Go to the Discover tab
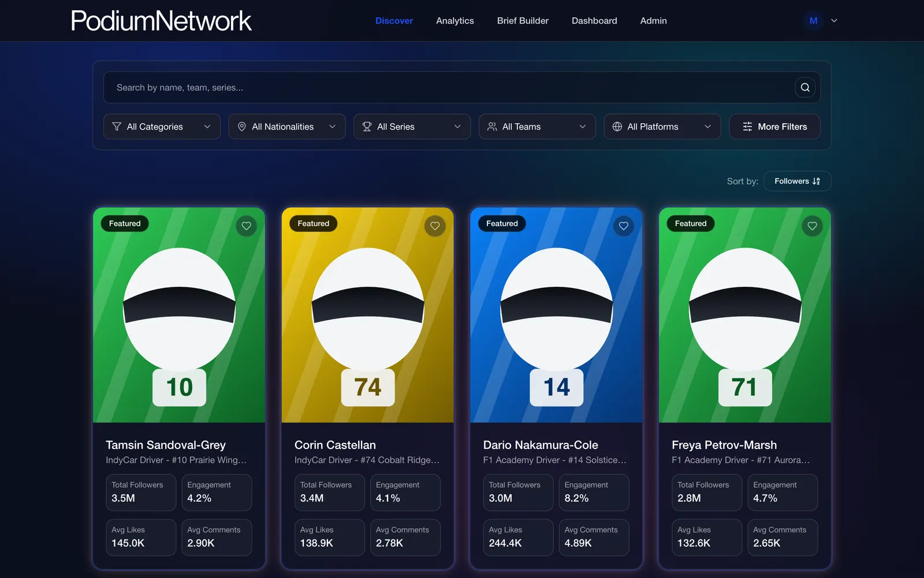This screenshot has width=924, height=578. click(394, 21)
